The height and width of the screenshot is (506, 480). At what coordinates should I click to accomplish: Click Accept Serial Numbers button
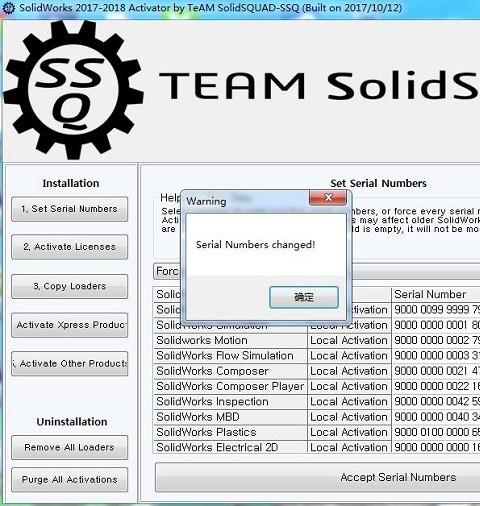point(318,477)
